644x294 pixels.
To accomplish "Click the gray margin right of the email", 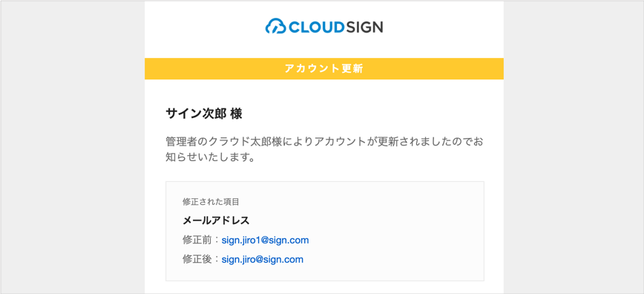I will (574, 147).
